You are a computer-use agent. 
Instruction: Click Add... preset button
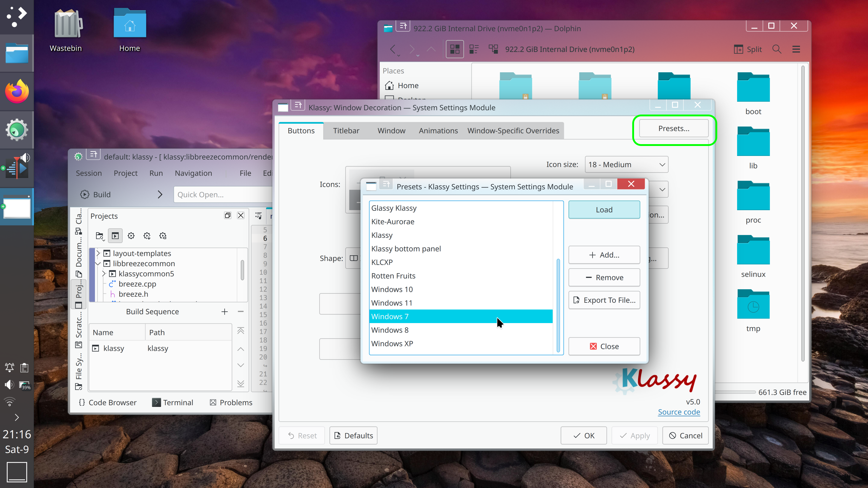point(604,255)
